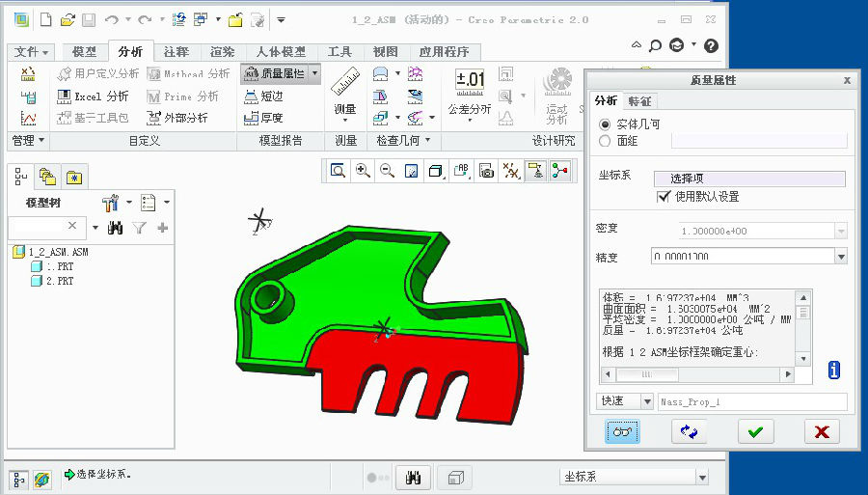Click the repeat analysis arrows button
This screenshot has height=495, width=868.
689,432
